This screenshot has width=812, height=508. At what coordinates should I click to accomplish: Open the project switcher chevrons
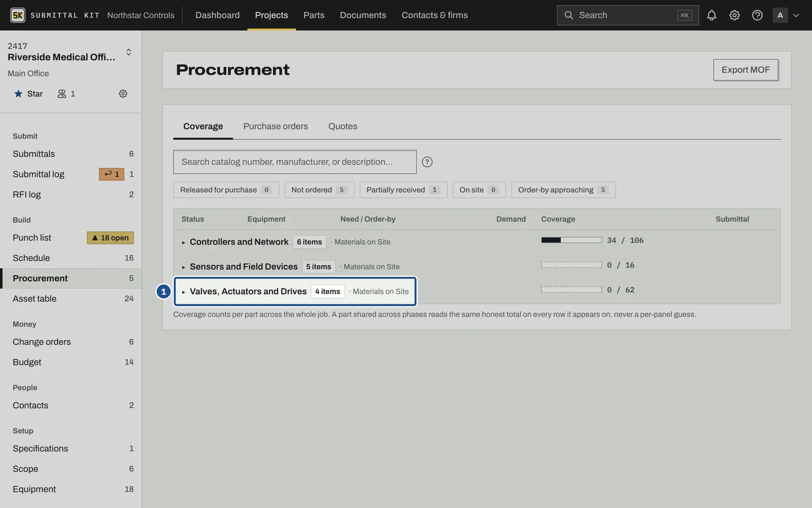(x=128, y=52)
